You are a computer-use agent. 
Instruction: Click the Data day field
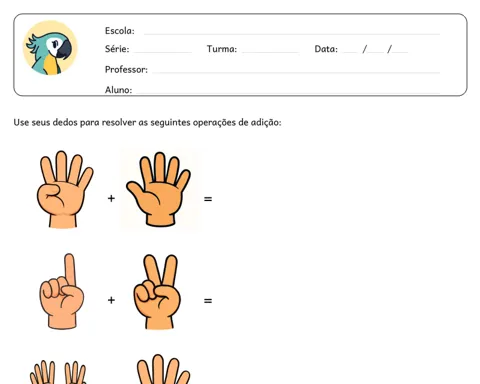[351, 52]
